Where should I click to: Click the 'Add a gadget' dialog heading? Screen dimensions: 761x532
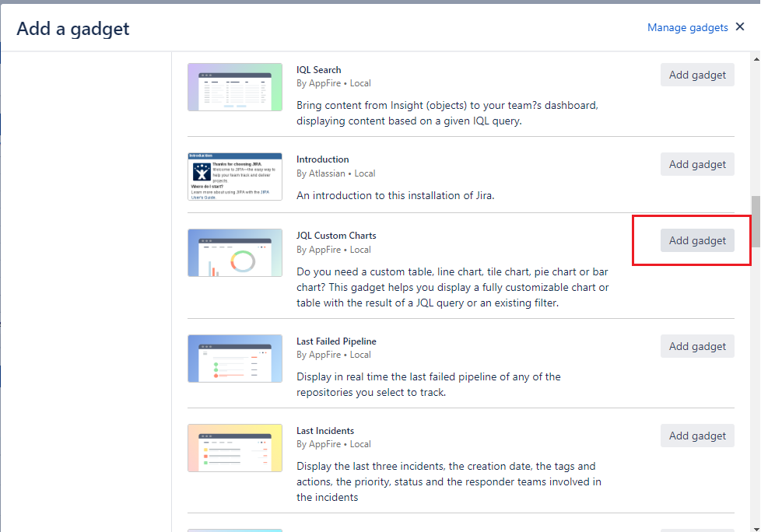(x=73, y=29)
